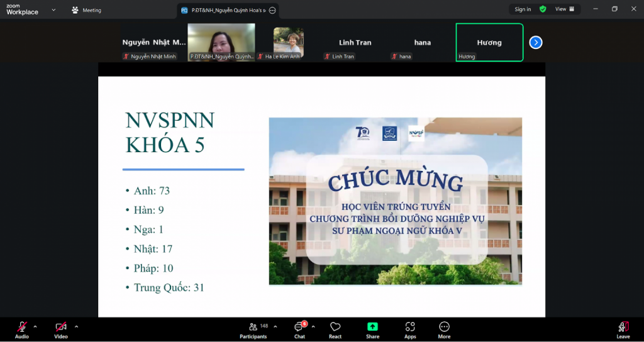Open the More options menu
Screen dimensions: 644x342
(x=444, y=329)
